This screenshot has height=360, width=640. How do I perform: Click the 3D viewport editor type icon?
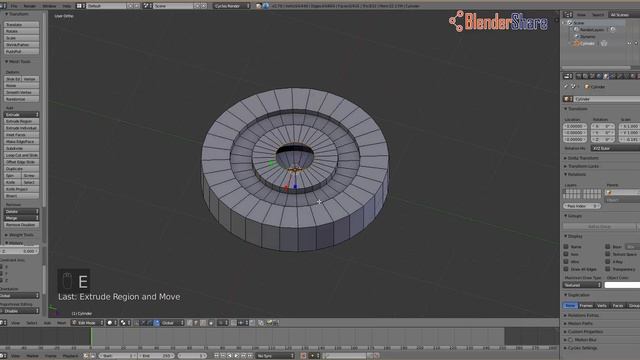point(2,323)
